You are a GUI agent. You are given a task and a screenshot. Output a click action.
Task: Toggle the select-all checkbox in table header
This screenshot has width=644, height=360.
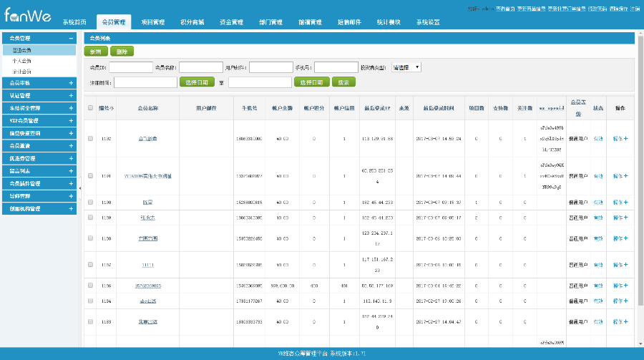pos(90,108)
